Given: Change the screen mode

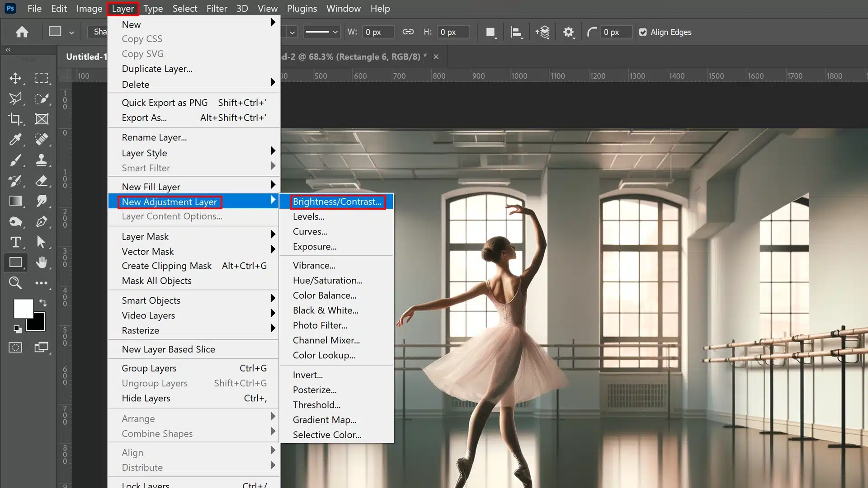Looking at the screenshot, I should pyautogui.click(x=42, y=347).
